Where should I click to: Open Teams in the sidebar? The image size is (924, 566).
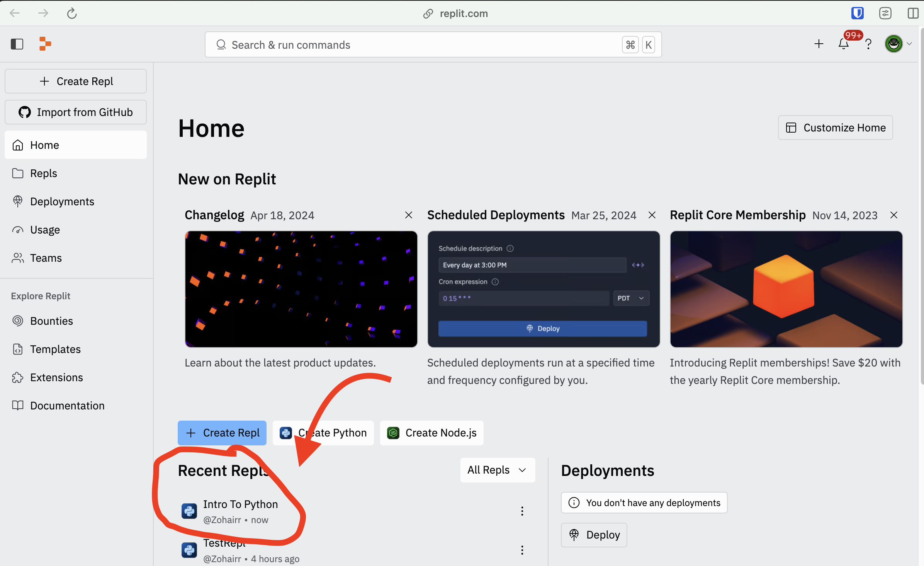[x=76, y=258]
